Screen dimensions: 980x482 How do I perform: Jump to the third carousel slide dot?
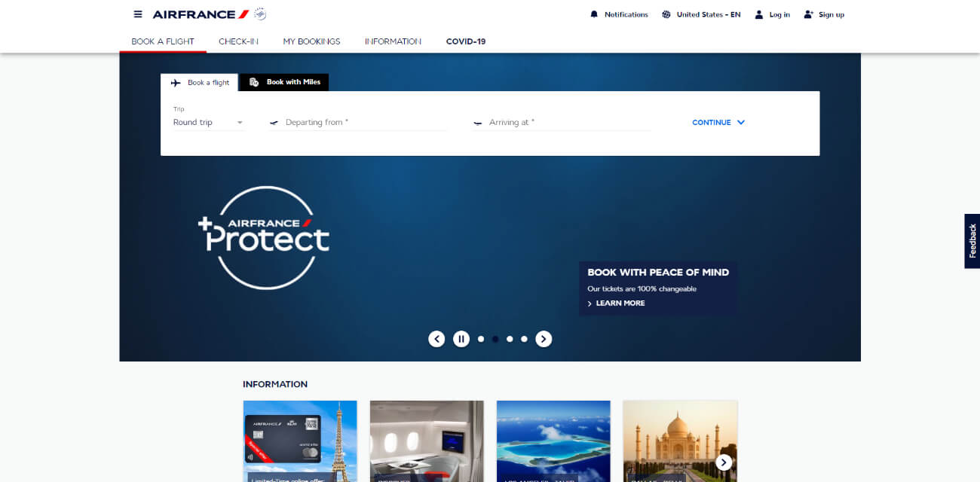point(510,339)
